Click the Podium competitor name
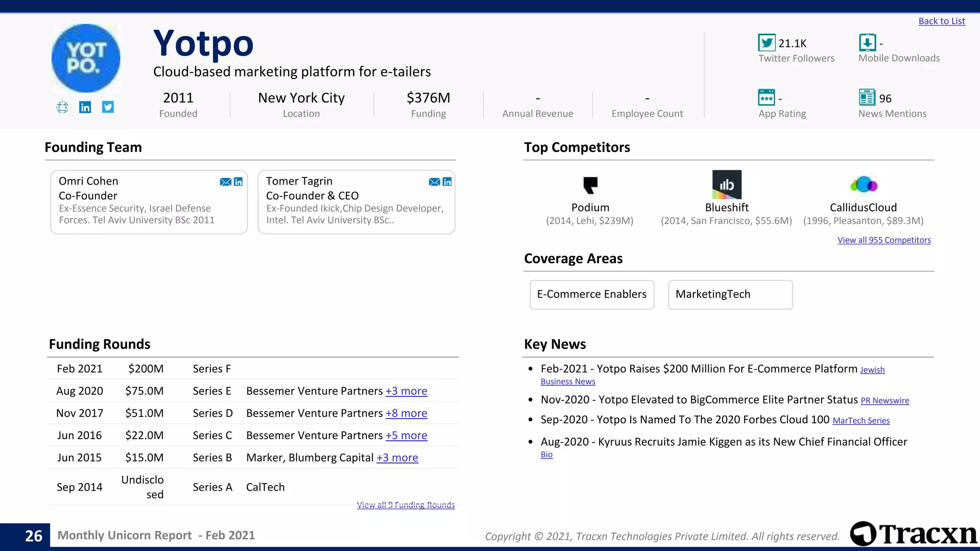 click(x=590, y=208)
